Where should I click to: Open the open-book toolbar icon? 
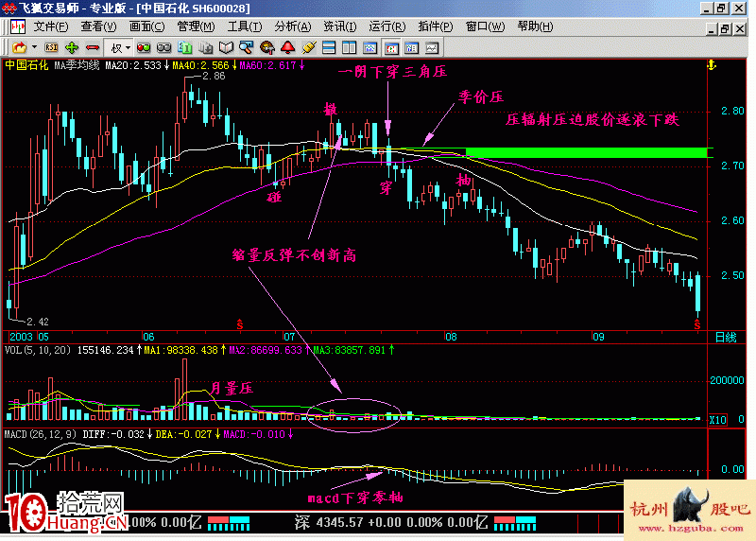click(x=226, y=47)
